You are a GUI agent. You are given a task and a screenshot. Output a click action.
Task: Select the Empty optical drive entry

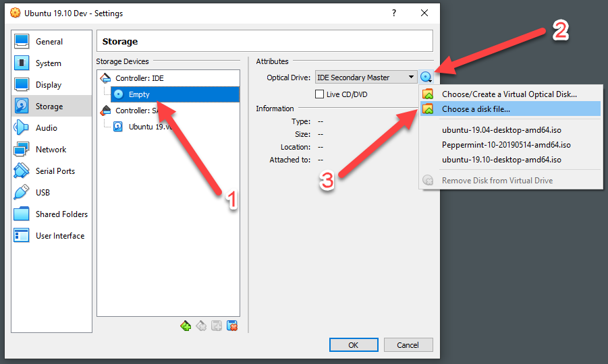click(x=175, y=94)
